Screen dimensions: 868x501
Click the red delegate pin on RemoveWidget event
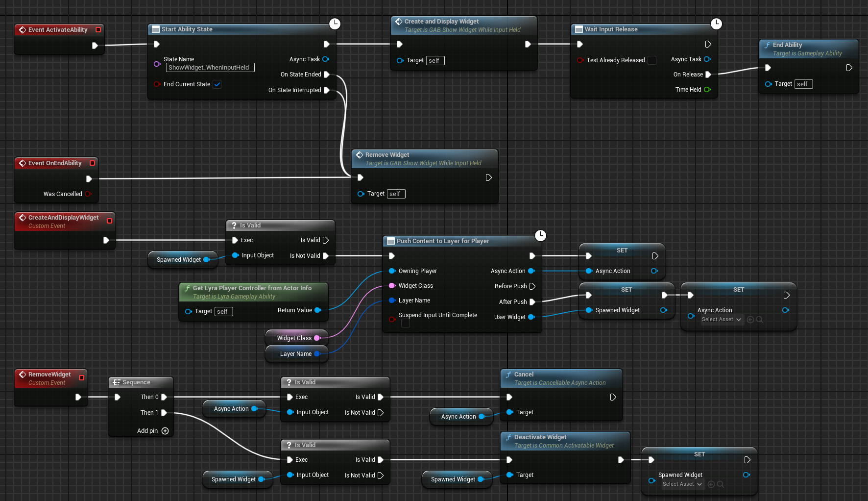pyautogui.click(x=81, y=378)
